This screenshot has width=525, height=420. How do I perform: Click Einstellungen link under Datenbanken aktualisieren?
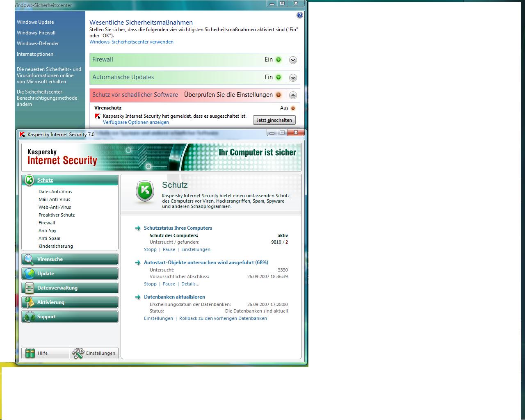click(158, 318)
